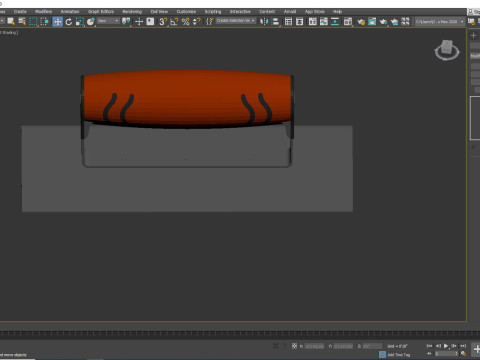Open the Scripting menu
Screen dimensions: 480x360
(x=213, y=11)
